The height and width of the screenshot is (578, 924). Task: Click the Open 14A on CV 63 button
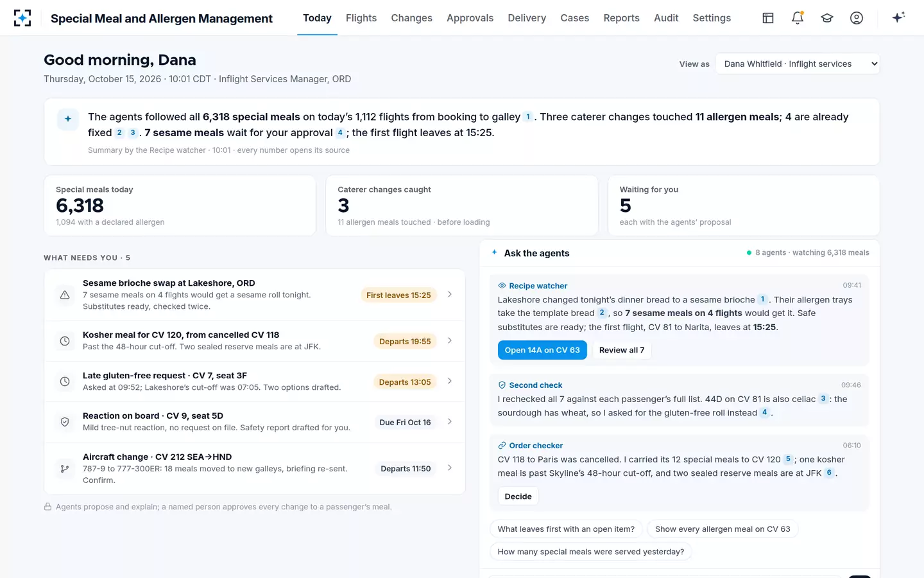pyautogui.click(x=542, y=350)
